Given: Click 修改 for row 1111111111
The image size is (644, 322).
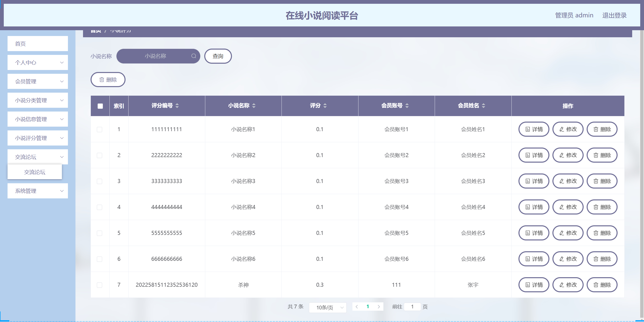Looking at the screenshot, I should (x=568, y=129).
